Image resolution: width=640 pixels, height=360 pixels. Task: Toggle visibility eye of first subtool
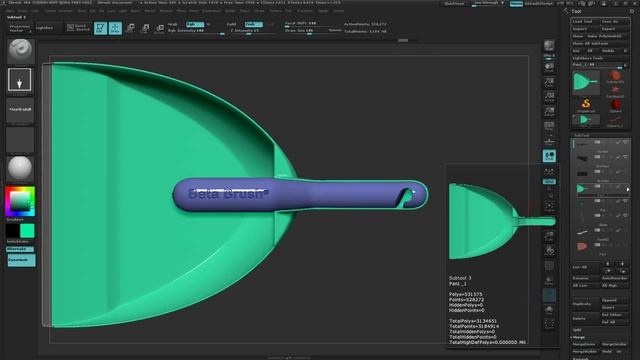[625, 142]
